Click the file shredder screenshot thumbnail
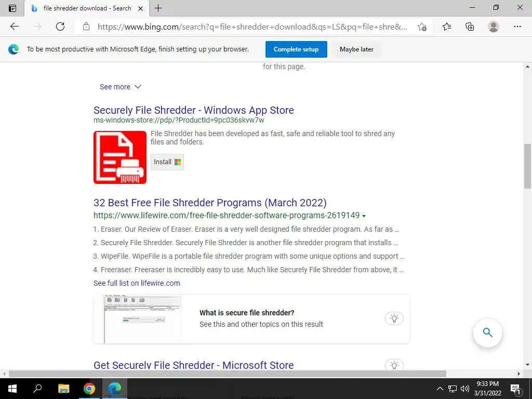The image size is (532, 399). click(142, 319)
